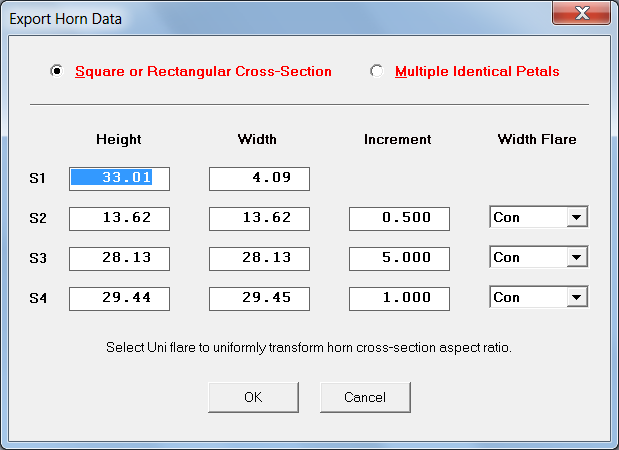Screen dimensions: 619x450
Task: Click the S3 row label
Action: (38, 258)
